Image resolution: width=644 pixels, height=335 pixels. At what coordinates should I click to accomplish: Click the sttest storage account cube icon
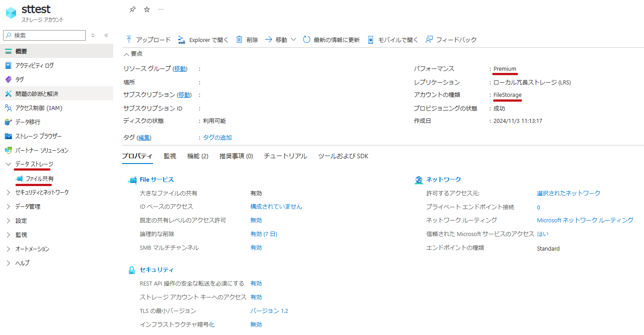click(x=11, y=13)
